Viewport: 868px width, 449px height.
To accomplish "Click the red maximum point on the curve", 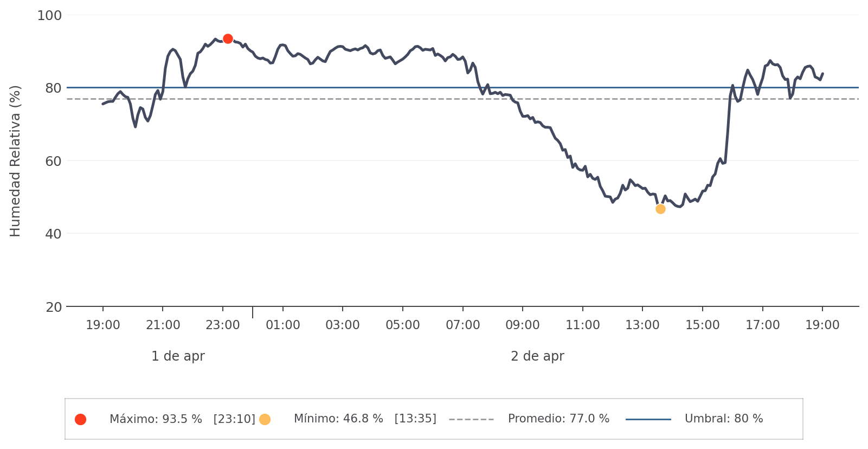I will [x=228, y=39].
